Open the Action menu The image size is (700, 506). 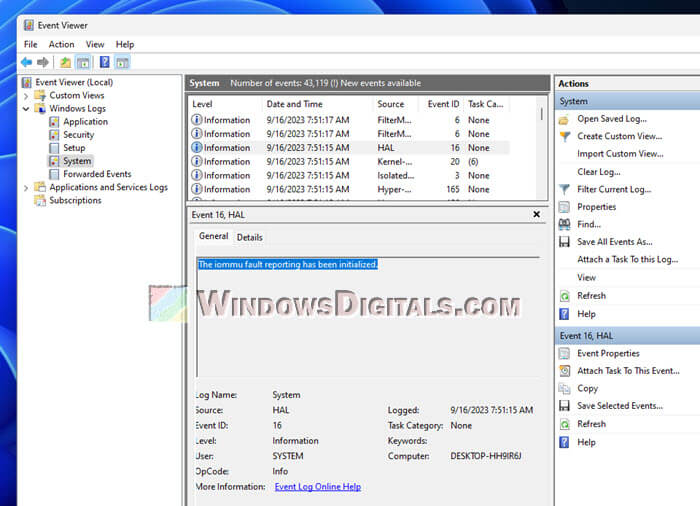pyautogui.click(x=62, y=44)
